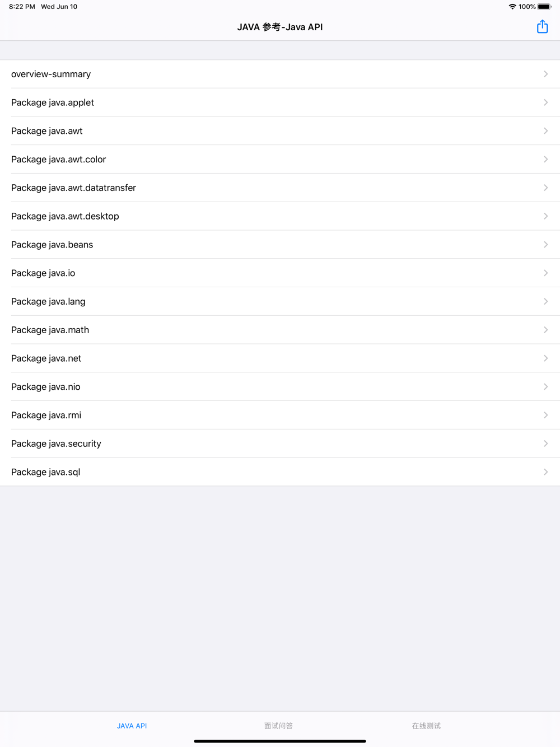Expand the overview-summary row chevron
Viewport: 560px width, 747px height.
(x=545, y=74)
